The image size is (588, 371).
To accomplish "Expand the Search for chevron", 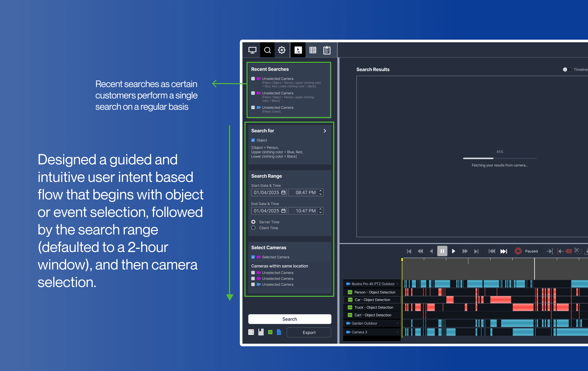I will 325,131.
